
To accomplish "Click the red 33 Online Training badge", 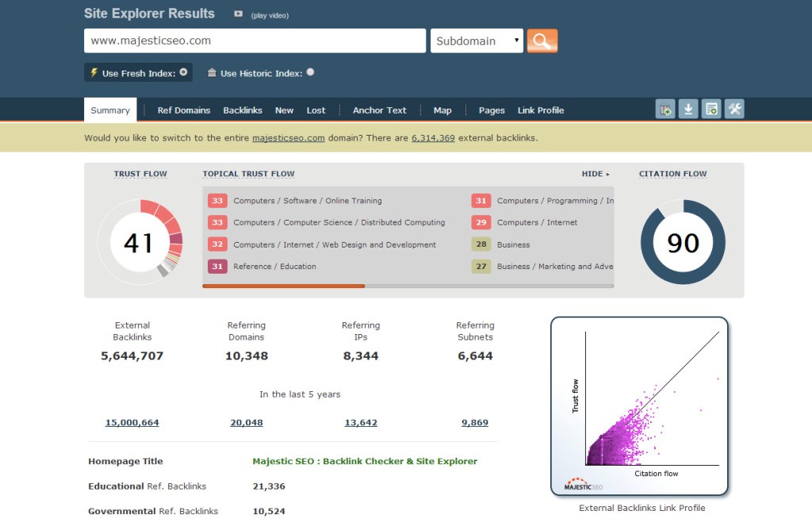I will 217,201.
